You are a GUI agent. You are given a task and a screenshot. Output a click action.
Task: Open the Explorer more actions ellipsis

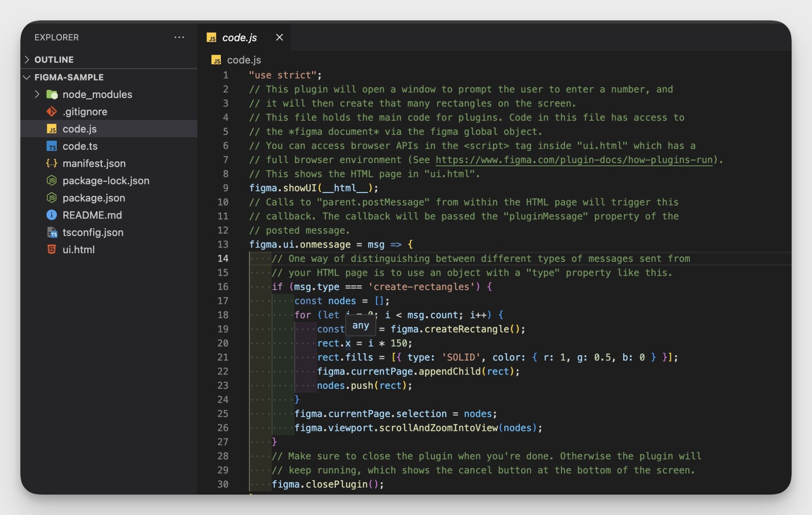click(x=179, y=37)
